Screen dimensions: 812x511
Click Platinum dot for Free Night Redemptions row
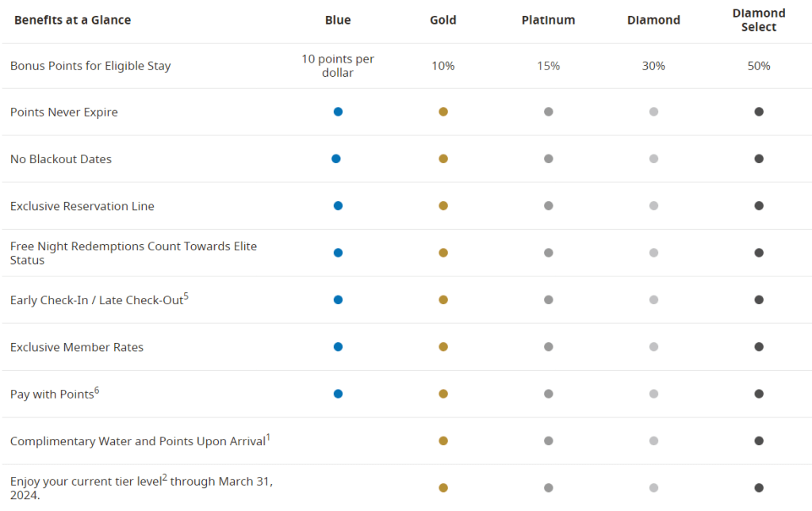[548, 253]
